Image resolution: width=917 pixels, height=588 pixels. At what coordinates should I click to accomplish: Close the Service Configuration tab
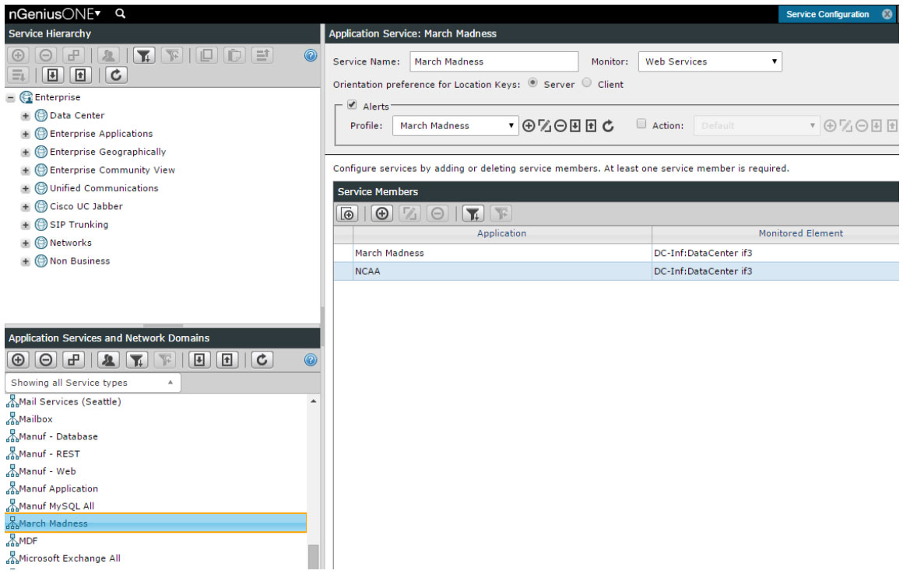(x=887, y=14)
